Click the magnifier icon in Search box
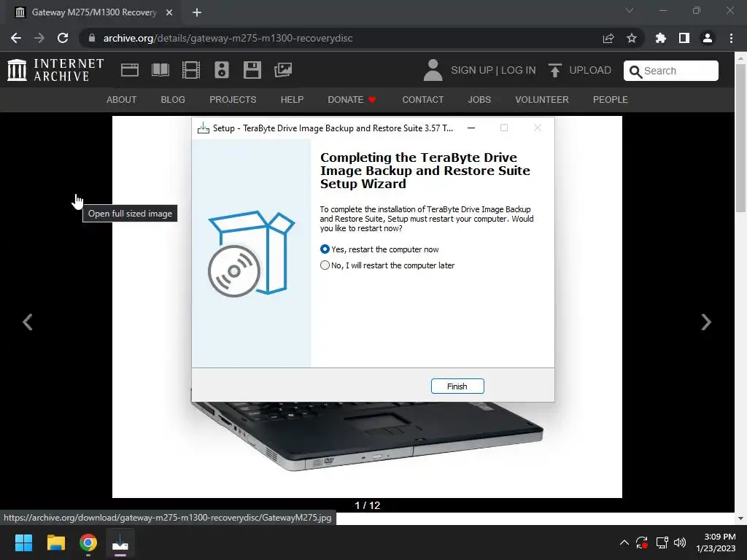Screen dimensions: 747x560 [635, 71]
